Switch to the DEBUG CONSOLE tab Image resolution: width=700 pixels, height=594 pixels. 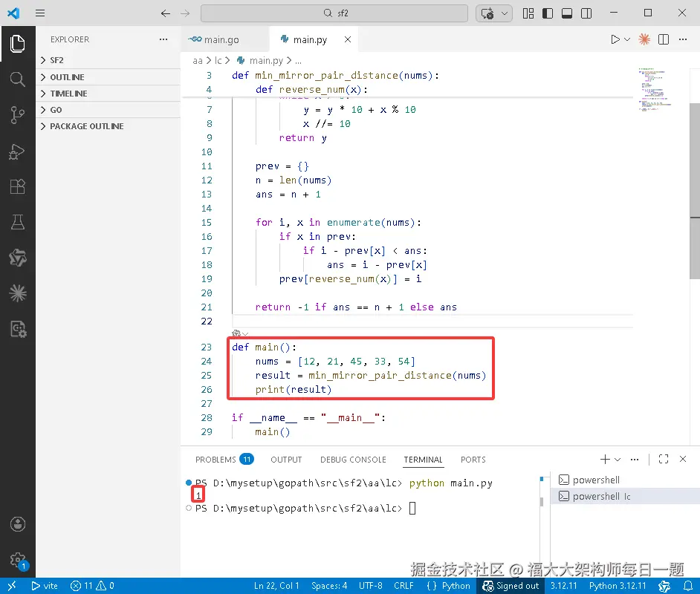(x=353, y=460)
